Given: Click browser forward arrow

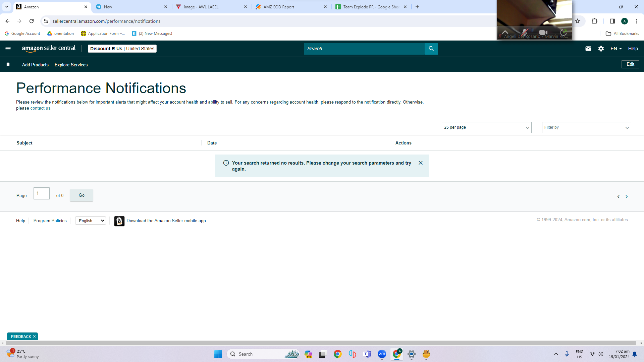Looking at the screenshot, I should tap(19, 21).
